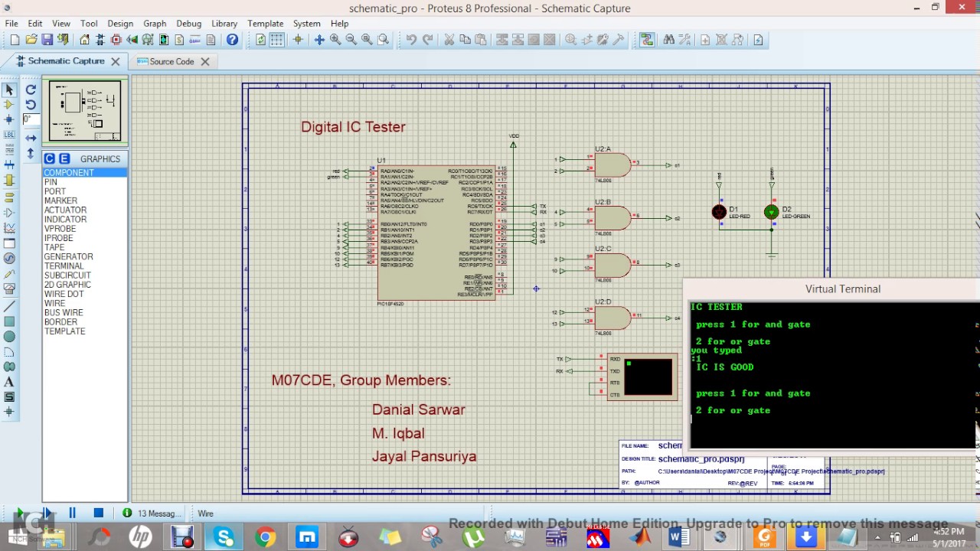Select the 2D Graphics Circle tool
This screenshot has height=551, width=980.
(9, 337)
